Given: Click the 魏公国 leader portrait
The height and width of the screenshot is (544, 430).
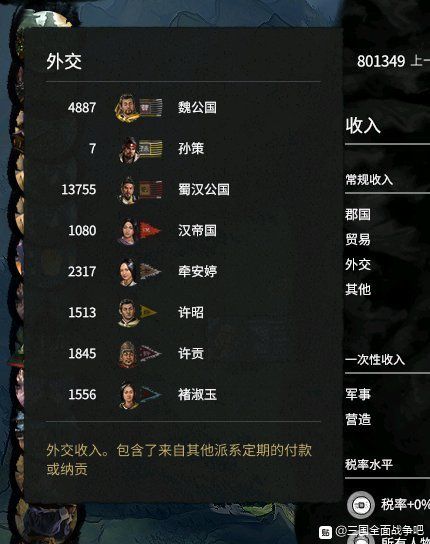Looking at the screenshot, I should pos(127,108).
